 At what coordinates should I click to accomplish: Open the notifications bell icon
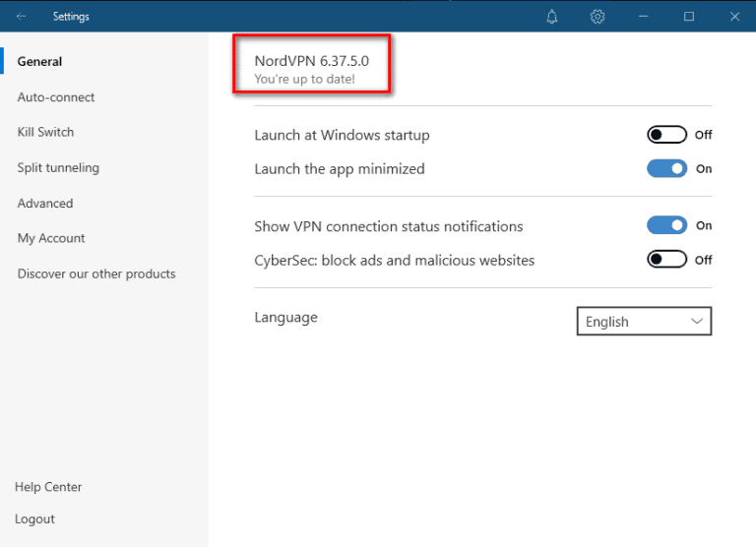pos(552,17)
